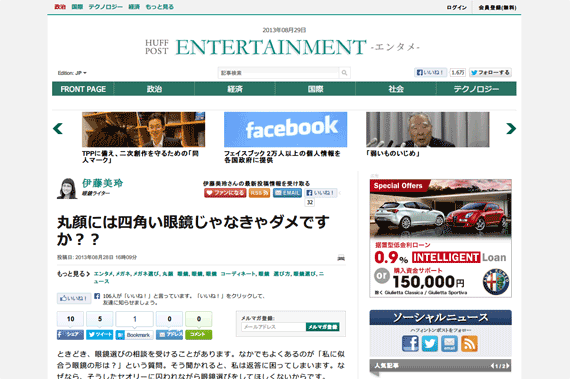Open Twitter icon in ソーシャルニュース box

(x=430, y=343)
